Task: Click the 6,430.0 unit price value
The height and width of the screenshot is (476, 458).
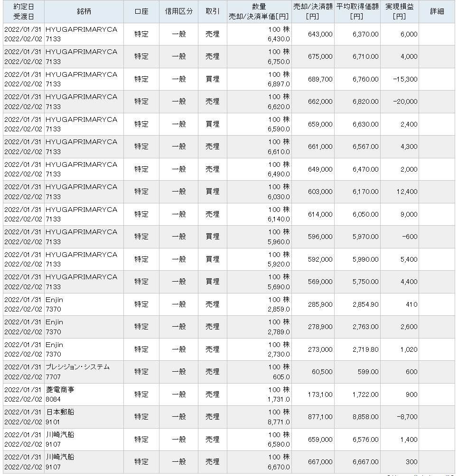Action: [279, 39]
